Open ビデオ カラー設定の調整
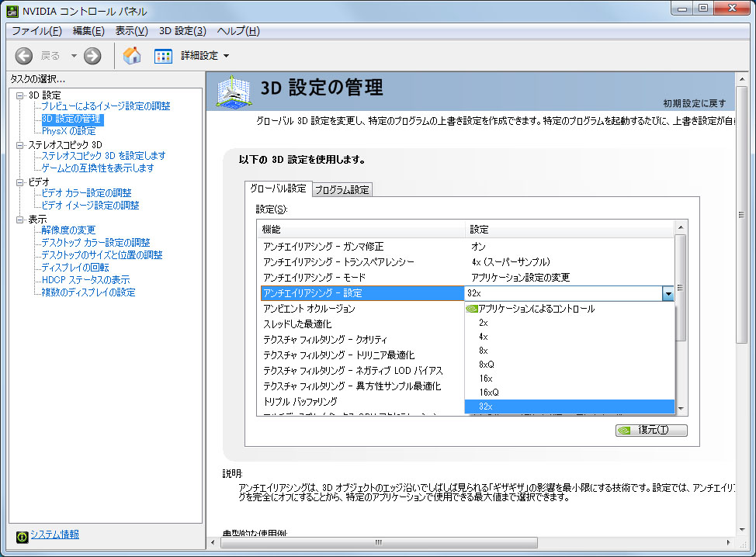Image resolution: width=756 pixels, height=557 pixels. pos(86,192)
